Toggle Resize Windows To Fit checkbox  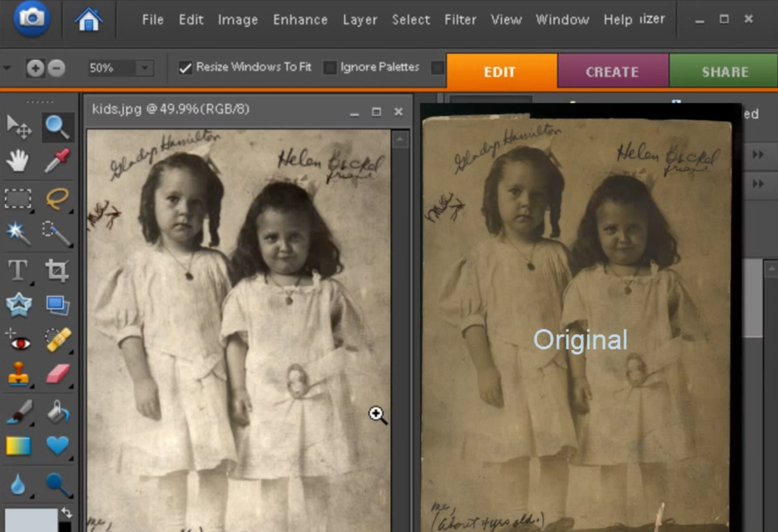(x=185, y=68)
